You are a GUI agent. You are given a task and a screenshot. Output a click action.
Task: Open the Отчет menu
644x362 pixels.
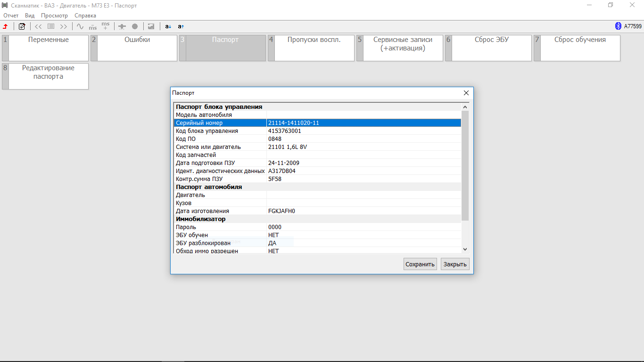11,16
